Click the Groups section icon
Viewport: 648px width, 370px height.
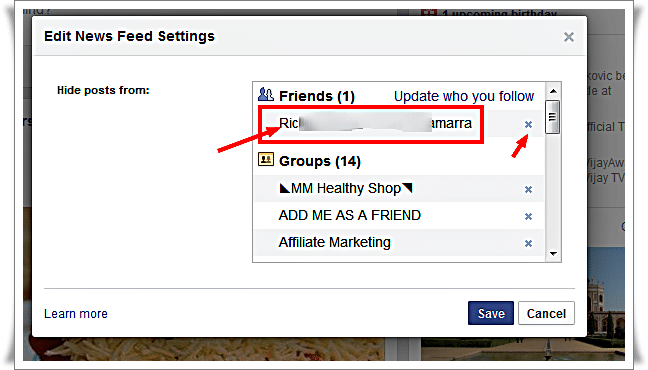tap(266, 159)
